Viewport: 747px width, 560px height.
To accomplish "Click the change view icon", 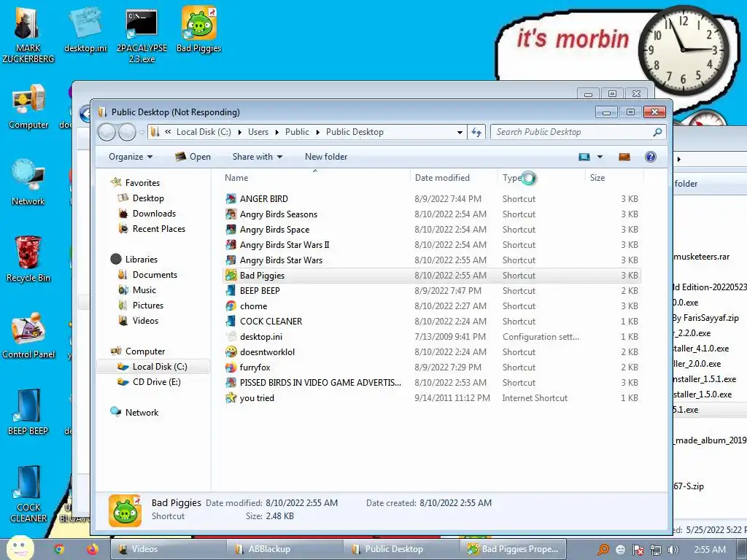I will [x=584, y=157].
